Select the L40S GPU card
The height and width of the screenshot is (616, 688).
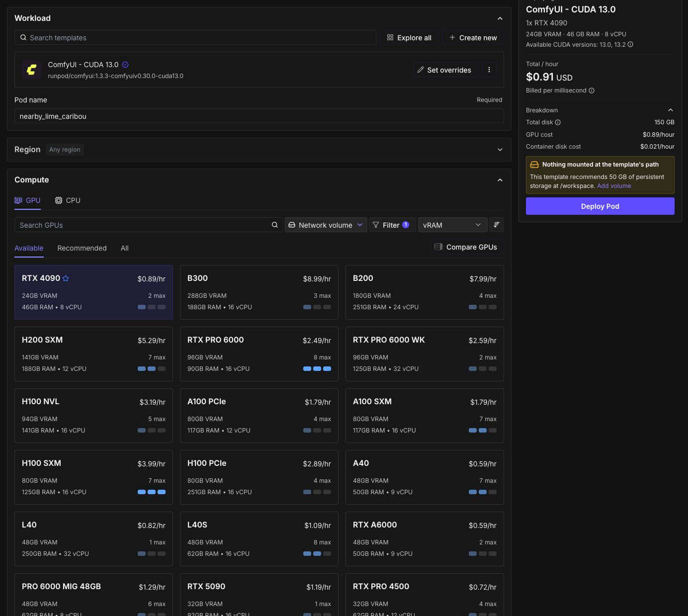(259, 539)
